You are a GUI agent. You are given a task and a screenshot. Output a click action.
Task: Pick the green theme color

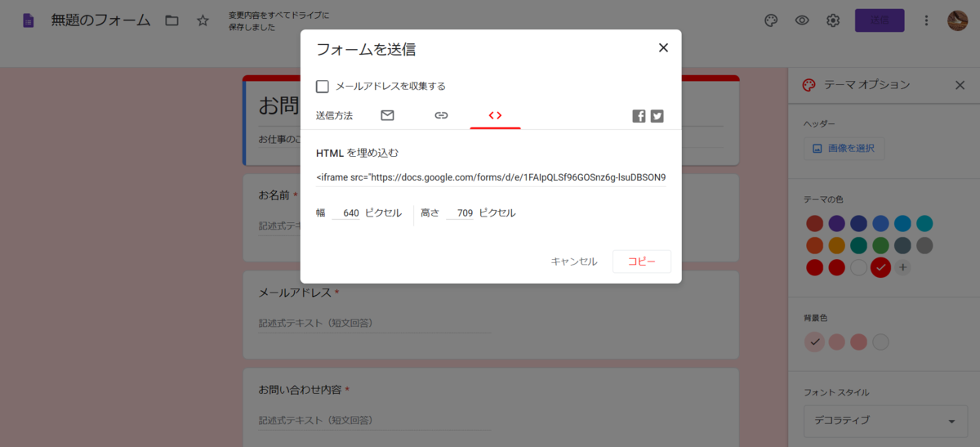tap(880, 245)
